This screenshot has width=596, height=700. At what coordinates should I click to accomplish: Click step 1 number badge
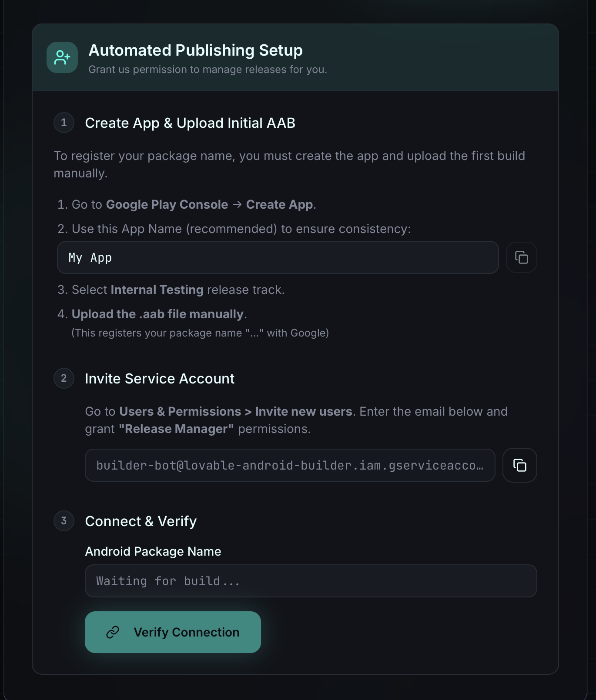pos(64,123)
